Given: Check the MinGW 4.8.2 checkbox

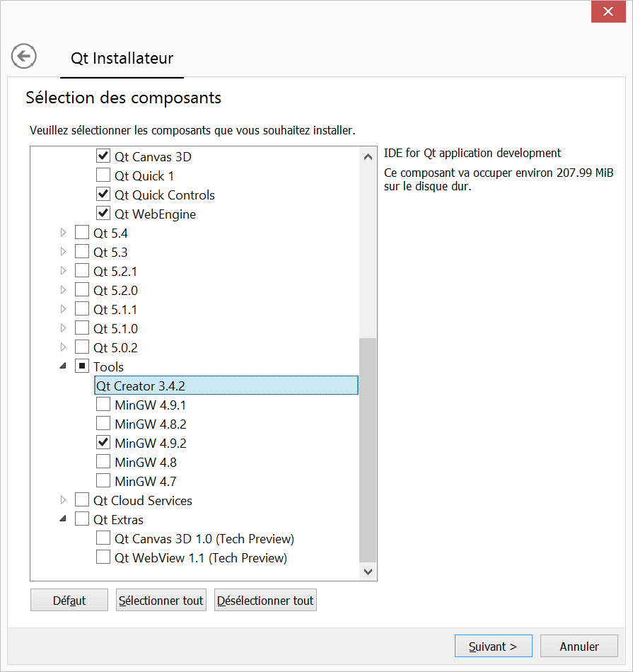Looking at the screenshot, I should (x=103, y=423).
